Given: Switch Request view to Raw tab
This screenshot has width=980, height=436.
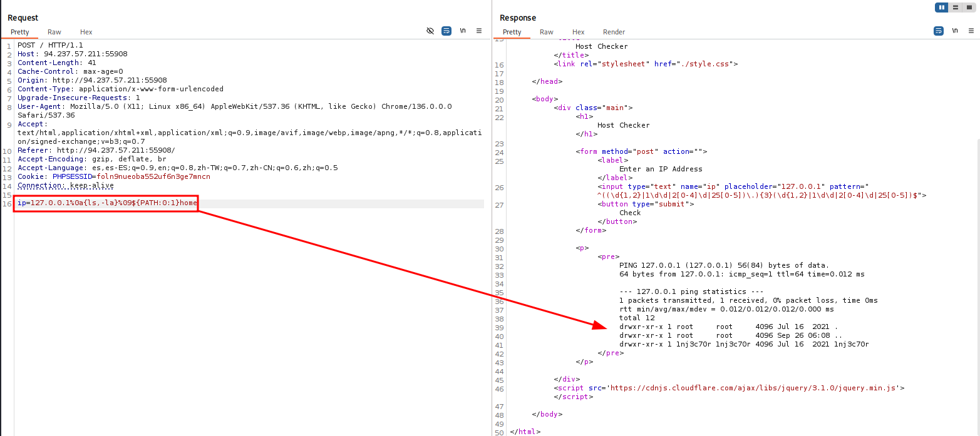Looking at the screenshot, I should [x=54, y=32].
